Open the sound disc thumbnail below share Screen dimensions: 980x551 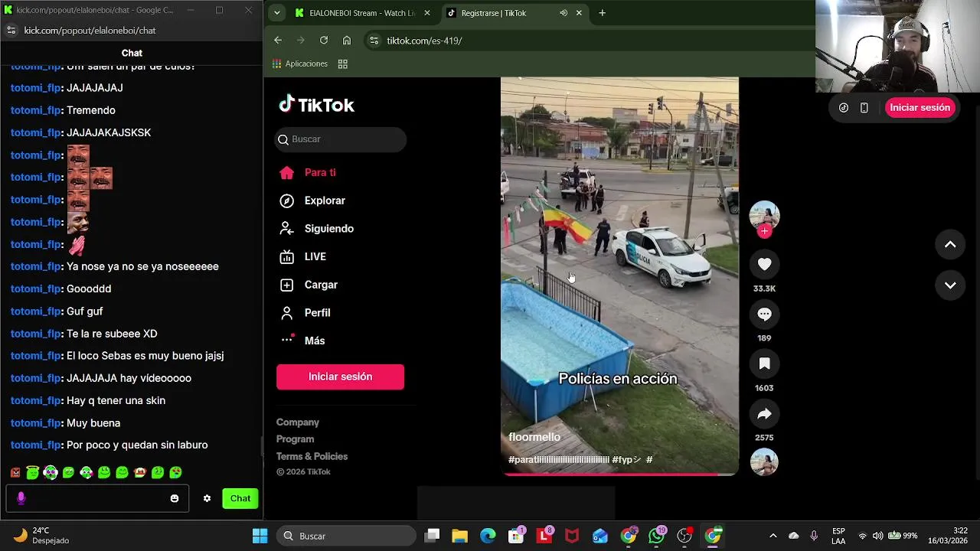click(764, 461)
